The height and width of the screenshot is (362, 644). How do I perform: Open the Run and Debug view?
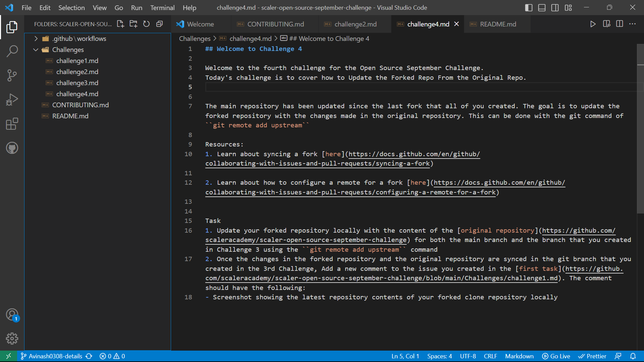click(x=12, y=100)
